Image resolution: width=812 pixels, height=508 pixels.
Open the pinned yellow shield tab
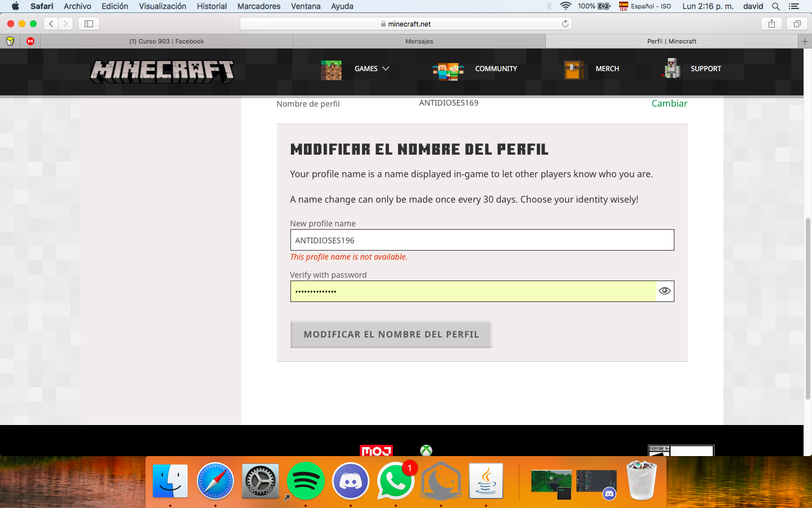[10, 41]
